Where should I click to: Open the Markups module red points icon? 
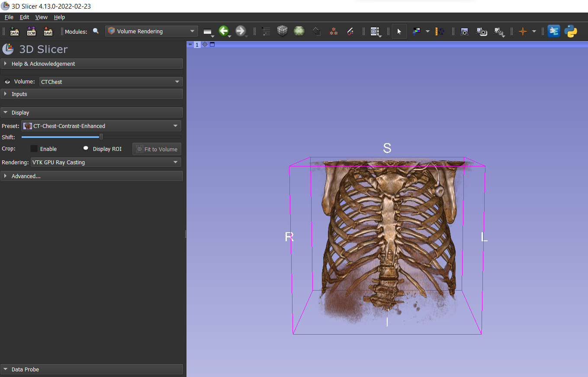click(333, 31)
